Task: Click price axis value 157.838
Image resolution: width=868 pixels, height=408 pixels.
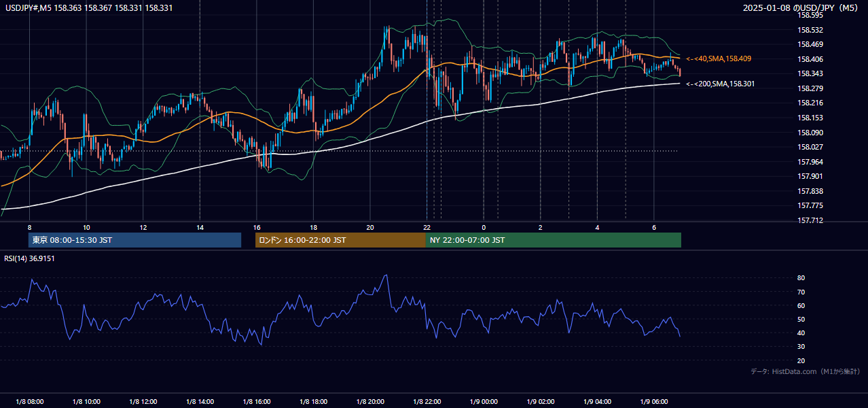Action: click(810, 191)
